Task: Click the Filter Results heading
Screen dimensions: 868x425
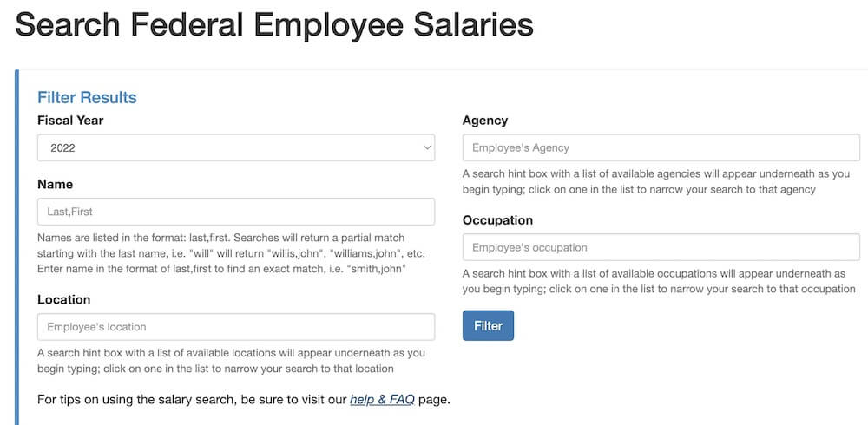Action: click(87, 98)
